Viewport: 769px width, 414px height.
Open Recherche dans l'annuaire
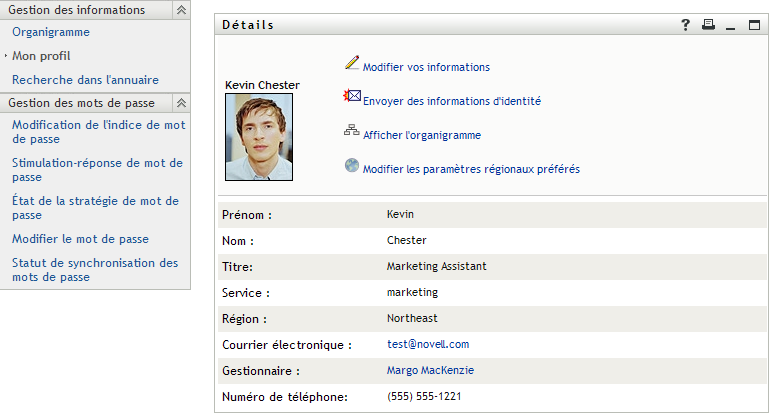tap(85, 80)
